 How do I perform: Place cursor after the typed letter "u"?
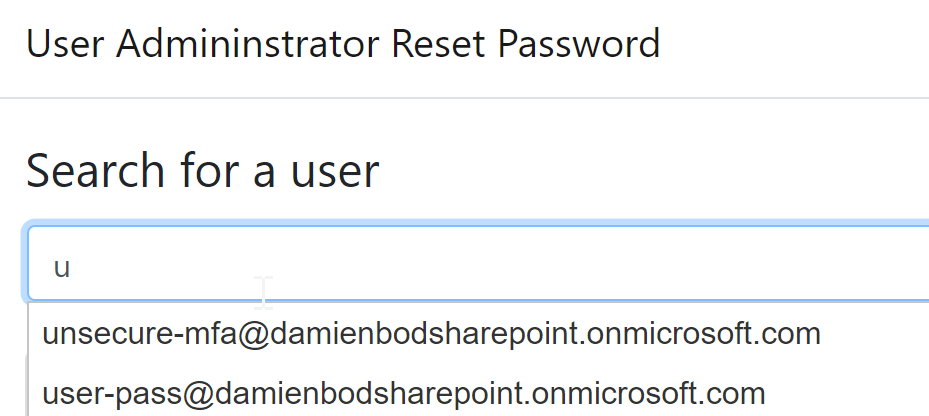(72, 268)
